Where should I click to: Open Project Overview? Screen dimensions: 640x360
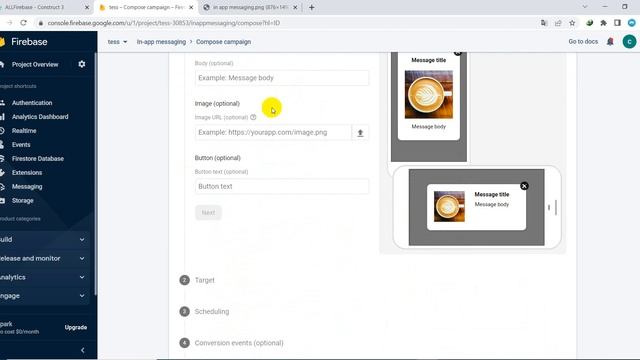[35, 64]
